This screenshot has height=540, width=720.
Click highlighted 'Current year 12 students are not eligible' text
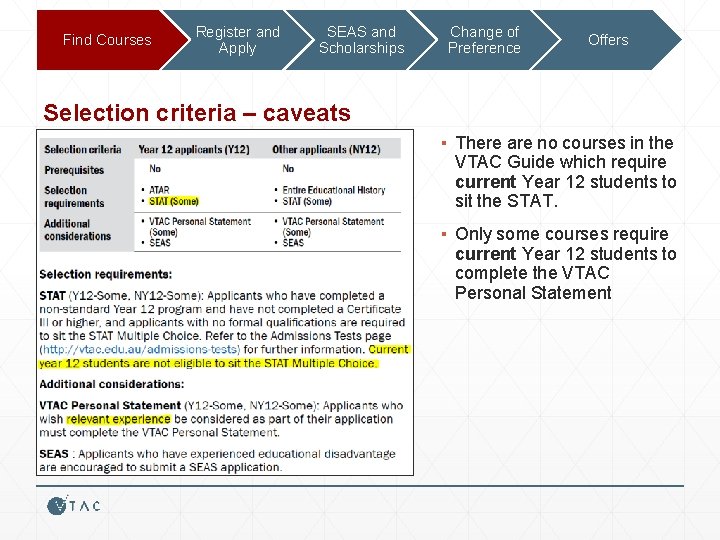coord(224,356)
